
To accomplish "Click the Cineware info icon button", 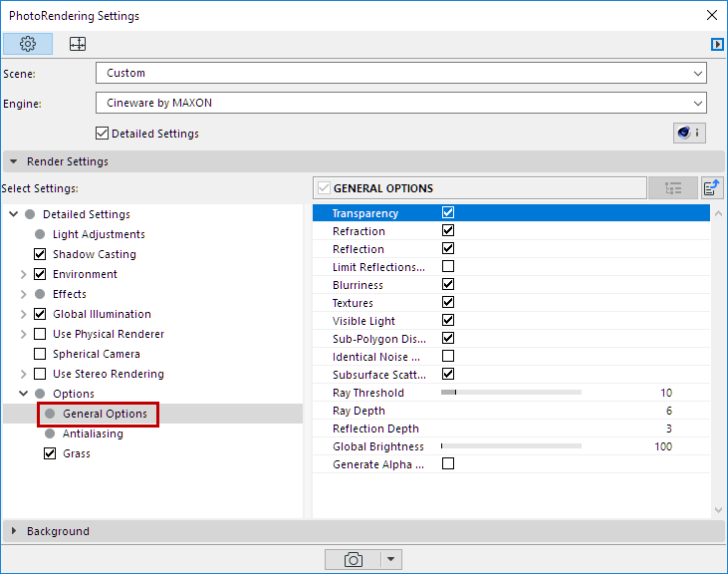I will (x=689, y=133).
